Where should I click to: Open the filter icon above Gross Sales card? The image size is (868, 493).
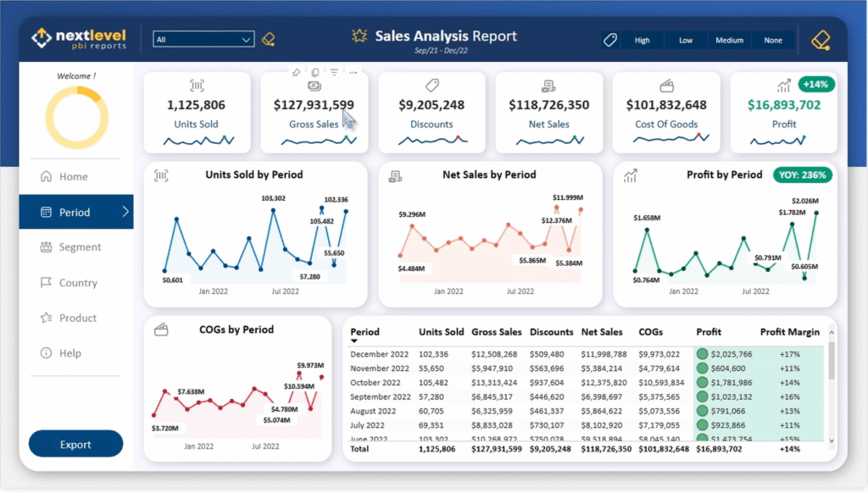334,72
